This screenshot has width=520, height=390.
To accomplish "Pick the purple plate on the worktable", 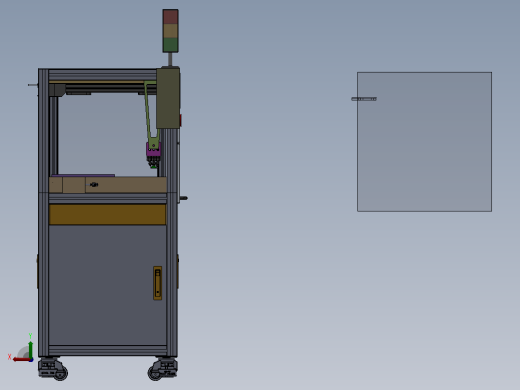I will (83, 175).
